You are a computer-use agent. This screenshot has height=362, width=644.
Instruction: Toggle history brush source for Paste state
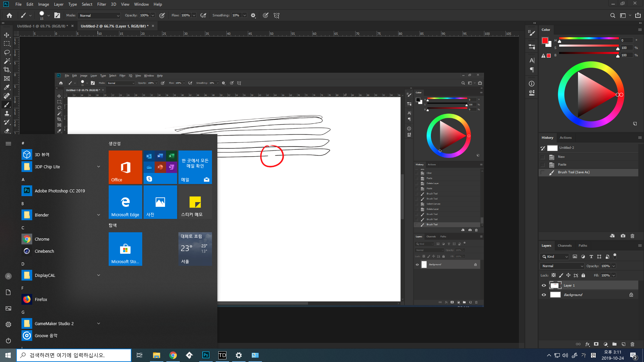543,165
